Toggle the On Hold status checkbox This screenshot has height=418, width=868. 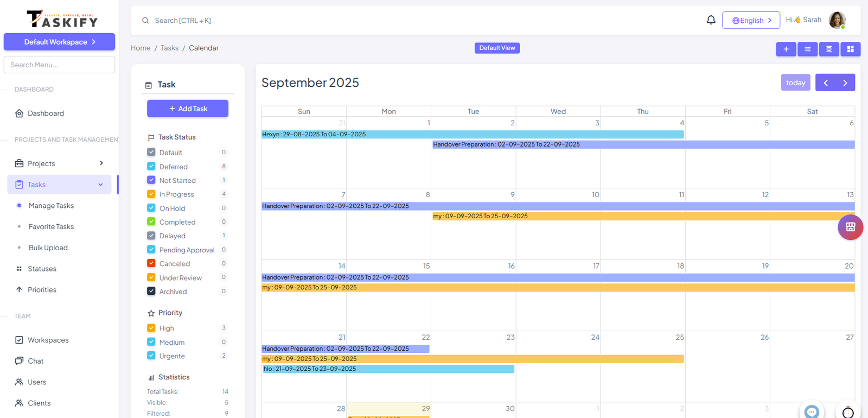click(151, 208)
